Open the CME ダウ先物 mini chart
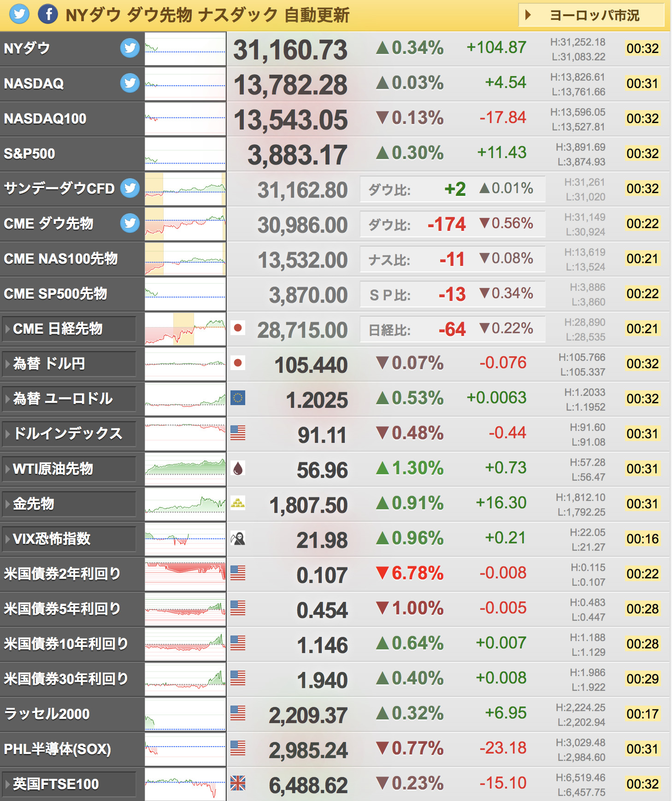Image resolution: width=672 pixels, height=801 pixels. pos(185,224)
